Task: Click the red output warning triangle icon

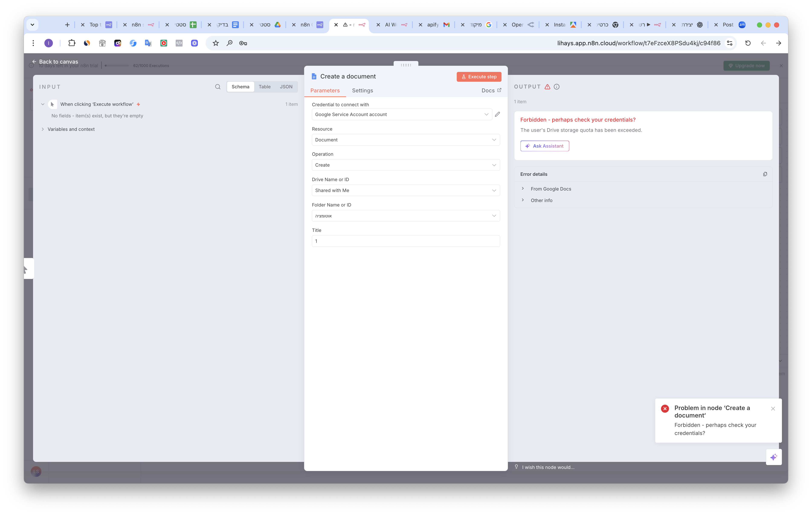Action: (x=547, y=87)
